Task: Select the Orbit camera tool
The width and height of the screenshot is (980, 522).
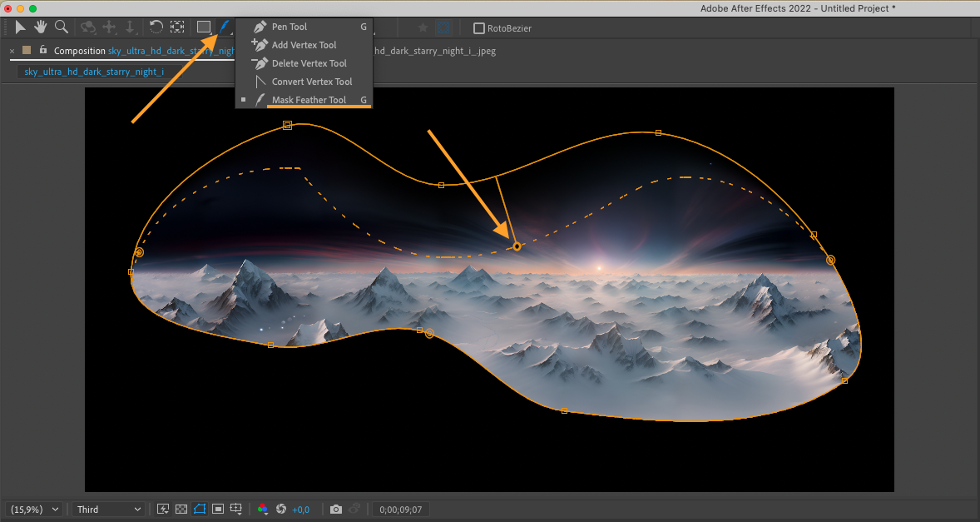Action: (x=88, y=27)
